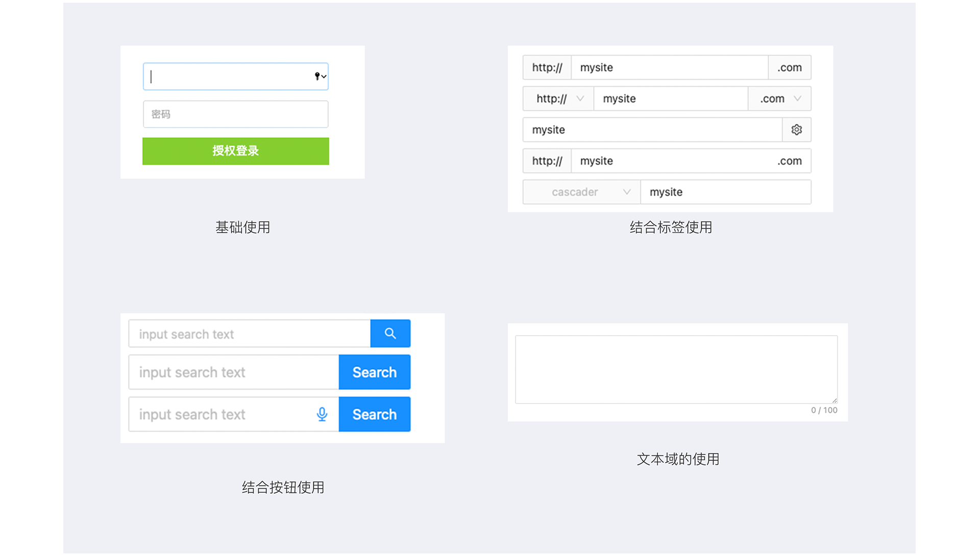Click the microphone icon in search input

(x=322, y=414)
